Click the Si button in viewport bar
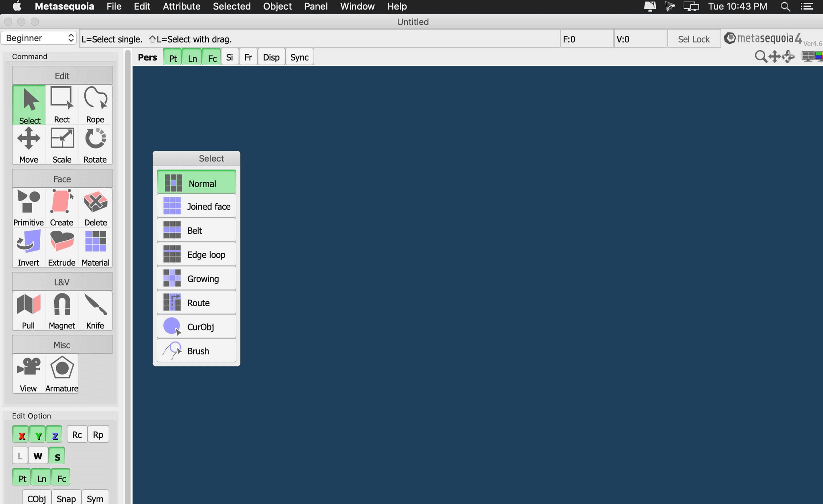Viewport: 823px width, 504px height. point(230,57)
